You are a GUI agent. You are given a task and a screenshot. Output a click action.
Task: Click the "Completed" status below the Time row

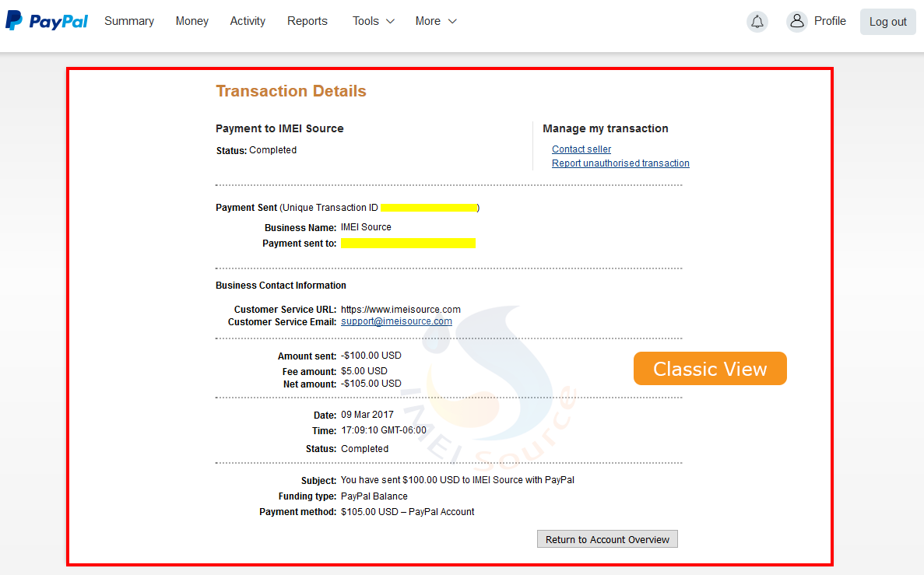click(x=365, y=448)
